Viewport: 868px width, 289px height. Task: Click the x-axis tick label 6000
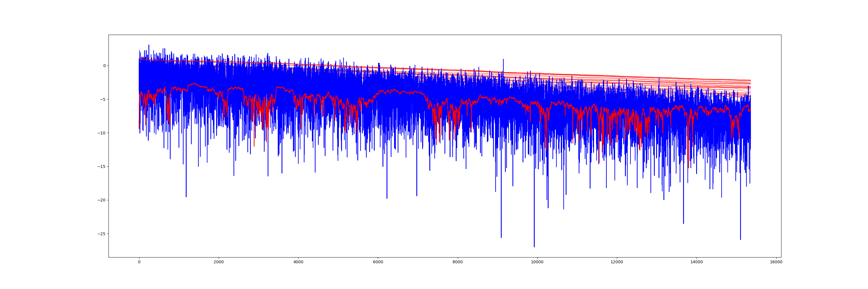pos(378,262)
